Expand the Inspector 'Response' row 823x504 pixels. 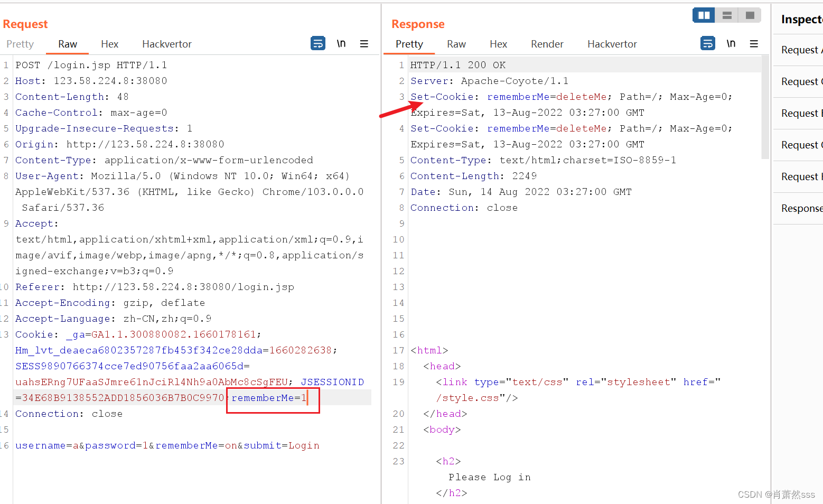(x=798, y=209)
